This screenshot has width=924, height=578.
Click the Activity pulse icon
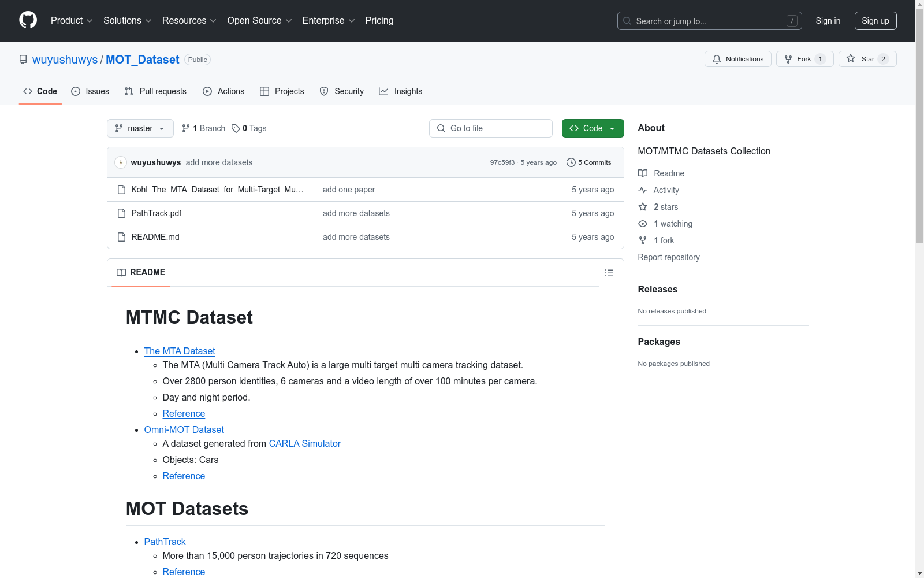point(643,190)
